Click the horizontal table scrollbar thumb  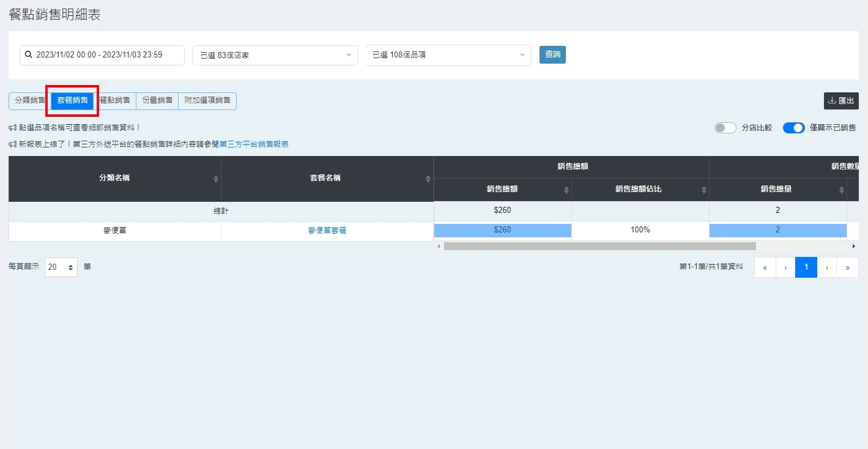click(x=599, y=246)
